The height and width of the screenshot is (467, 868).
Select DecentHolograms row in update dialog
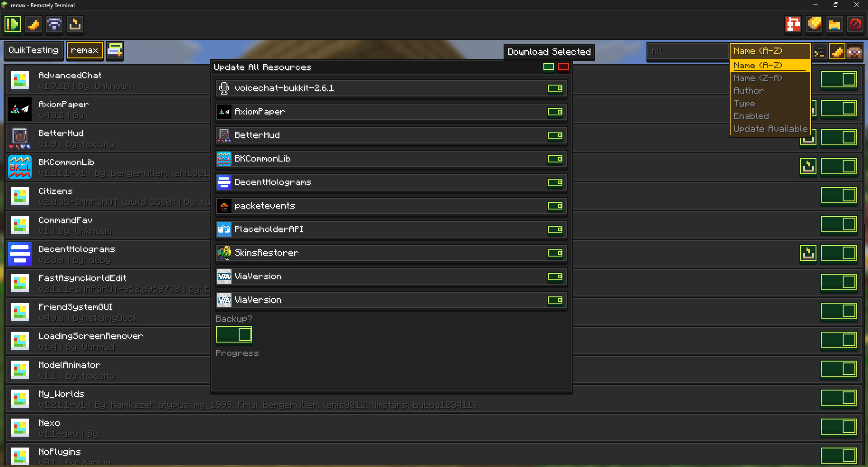pos(392,182)
